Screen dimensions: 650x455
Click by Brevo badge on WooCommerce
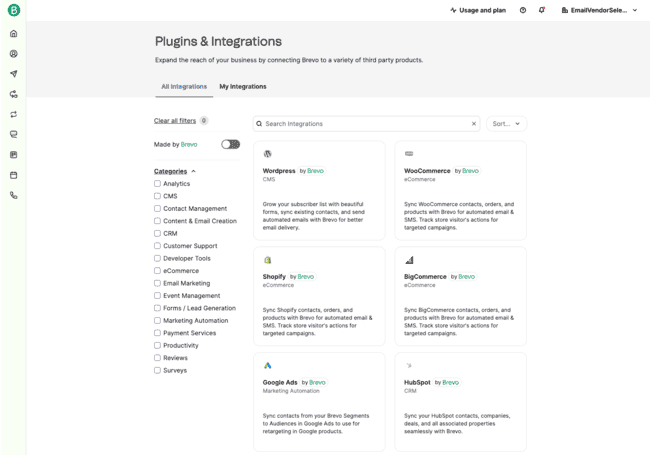coord(466,171)
